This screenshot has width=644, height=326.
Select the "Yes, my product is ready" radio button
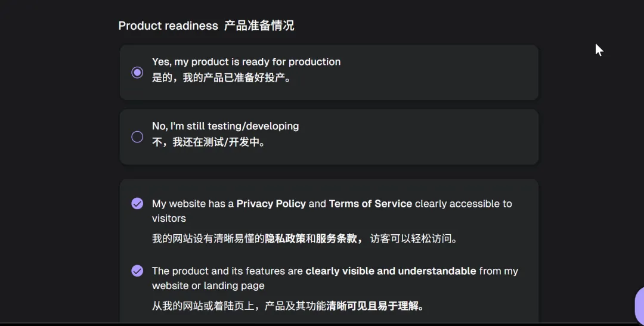(137, 73)
